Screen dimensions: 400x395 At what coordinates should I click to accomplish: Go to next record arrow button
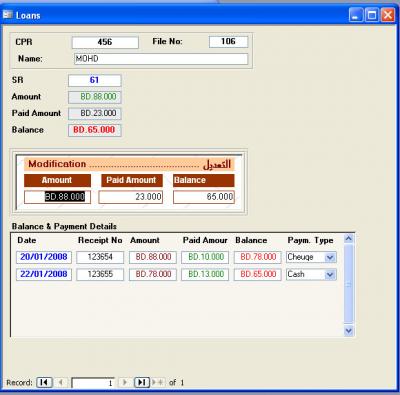(x=125, y=382)
